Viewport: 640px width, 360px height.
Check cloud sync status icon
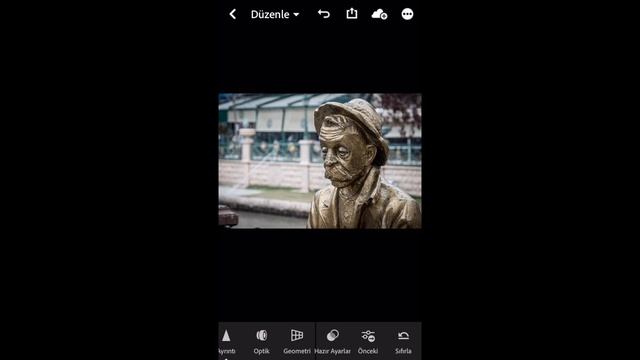point(379,14)
